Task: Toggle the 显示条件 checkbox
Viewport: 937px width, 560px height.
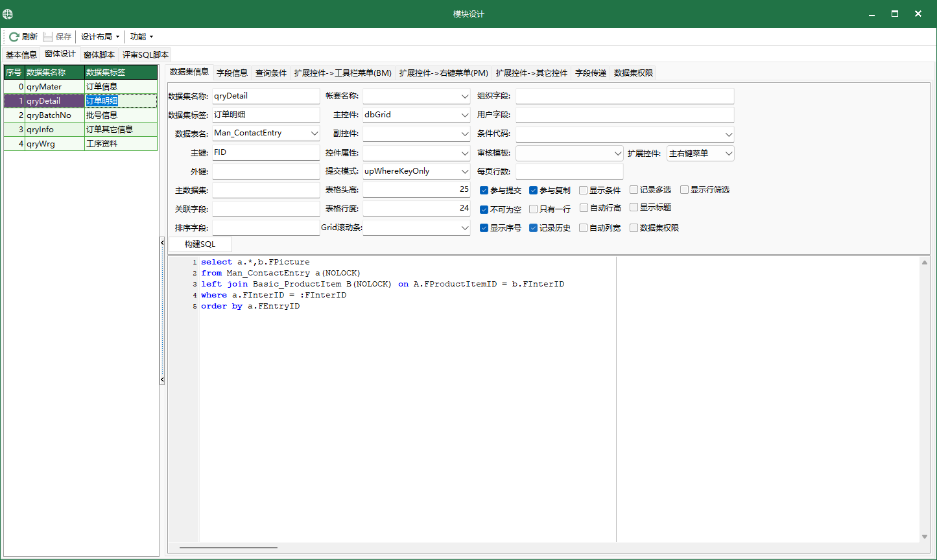Action: [584, 191]
